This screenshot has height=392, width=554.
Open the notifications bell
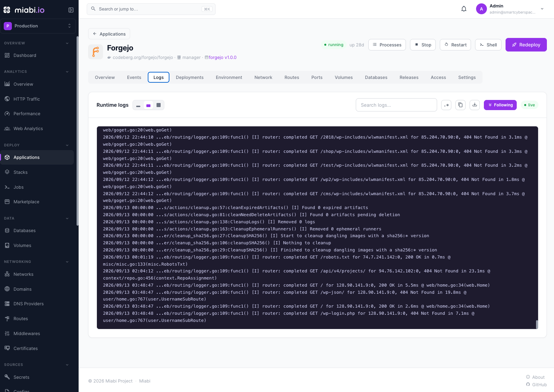coord(464,9)
